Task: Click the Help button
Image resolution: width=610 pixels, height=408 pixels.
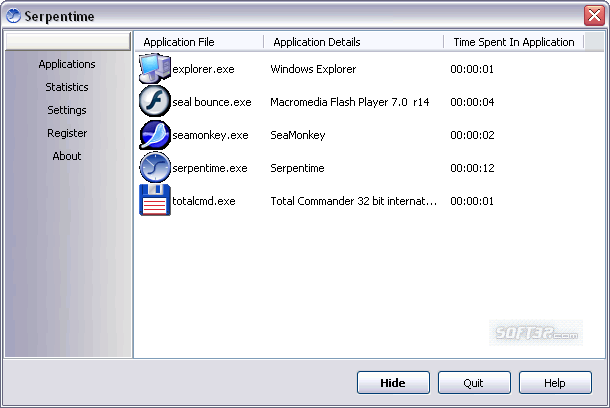Action: click(x=555, y=383)
